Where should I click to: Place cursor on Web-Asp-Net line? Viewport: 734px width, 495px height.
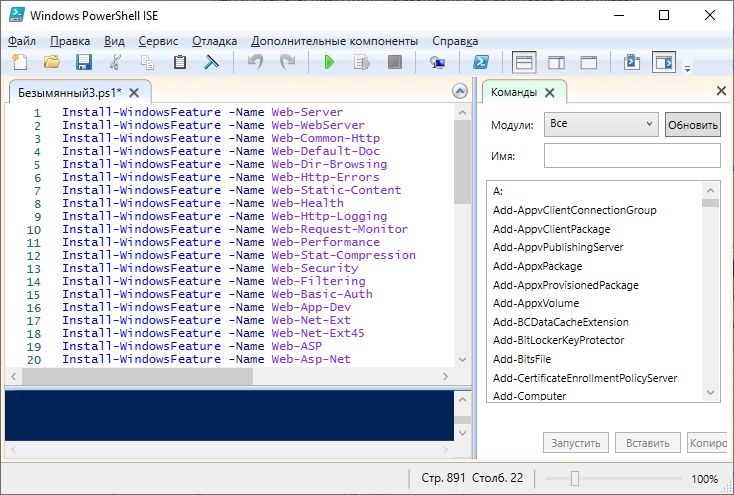point(206,359)
